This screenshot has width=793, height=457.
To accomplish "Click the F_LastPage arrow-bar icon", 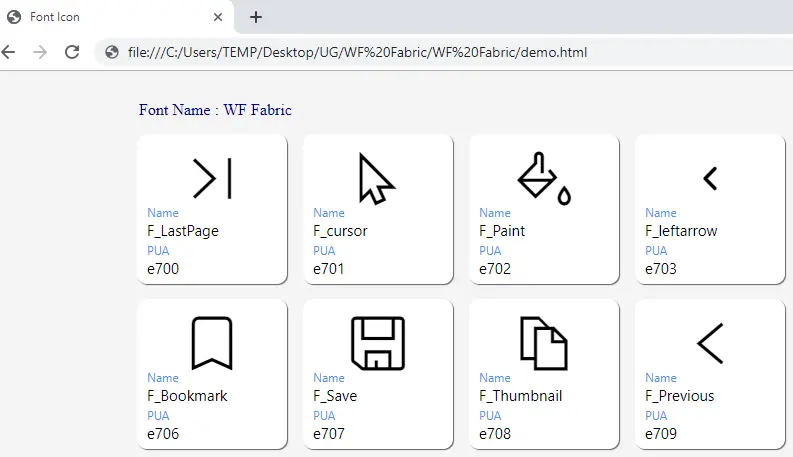I will tap(212, 178).
